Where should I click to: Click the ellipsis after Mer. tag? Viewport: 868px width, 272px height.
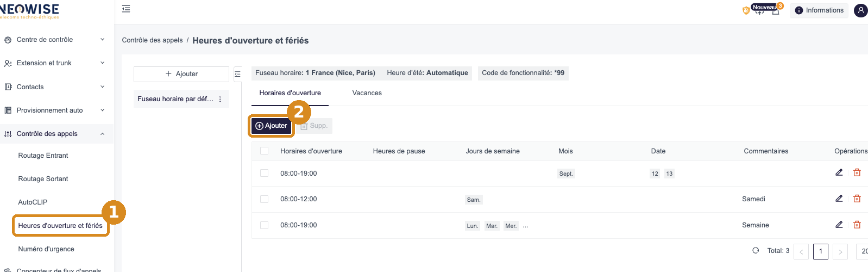point(525,226)
